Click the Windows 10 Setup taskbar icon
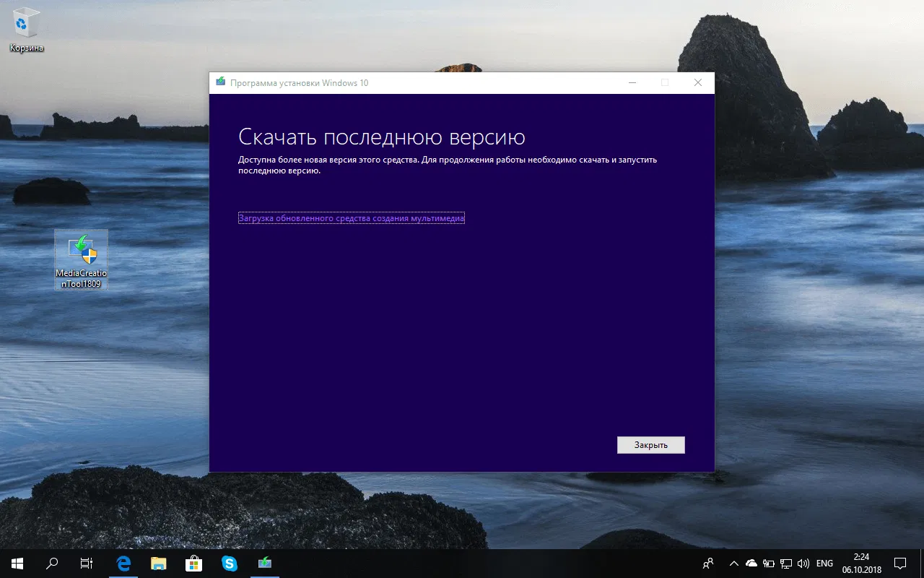This screenshot has height=578, width=924. pyautogui.click(x=264, y=563)
